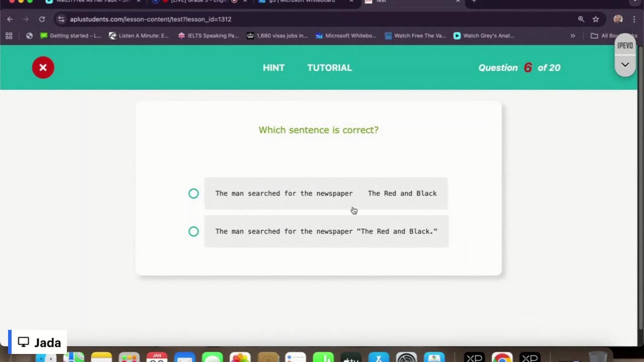644x362 pixels.
Task: Select the answer without quotation marks
Action: click(x=194, y=194)
